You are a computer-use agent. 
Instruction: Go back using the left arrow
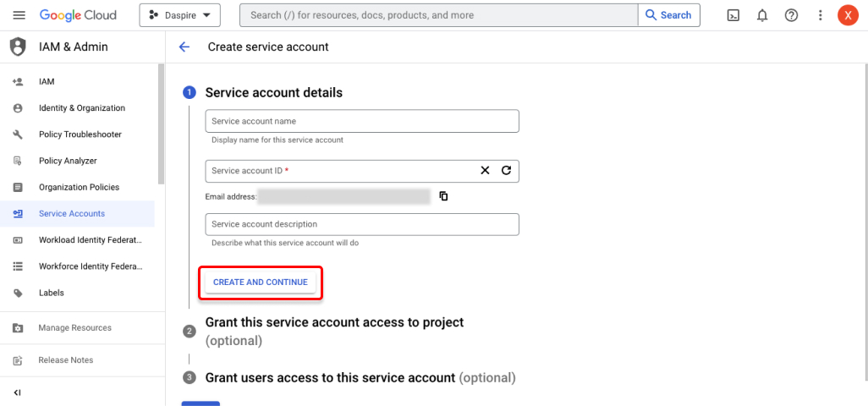[184, 47]
